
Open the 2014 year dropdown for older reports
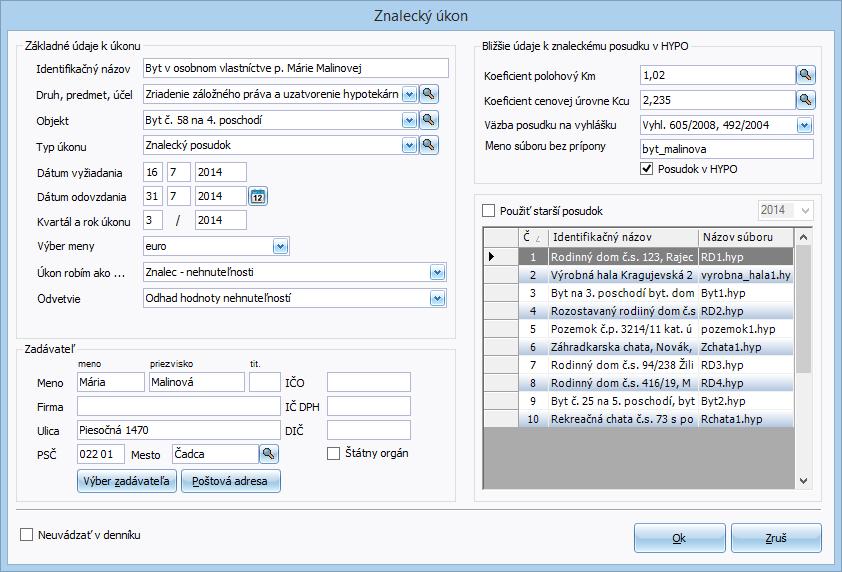pos(804,211)
